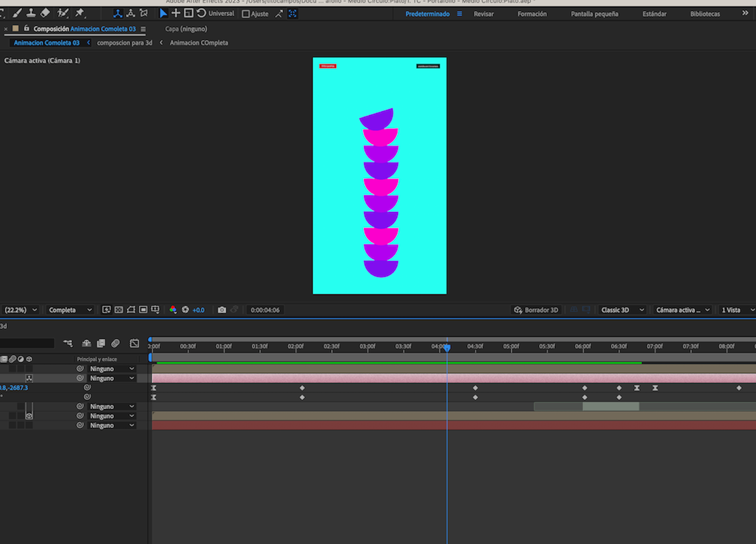Open grid and guide options icon
The image size is (756, 544).
click(156, 310)
